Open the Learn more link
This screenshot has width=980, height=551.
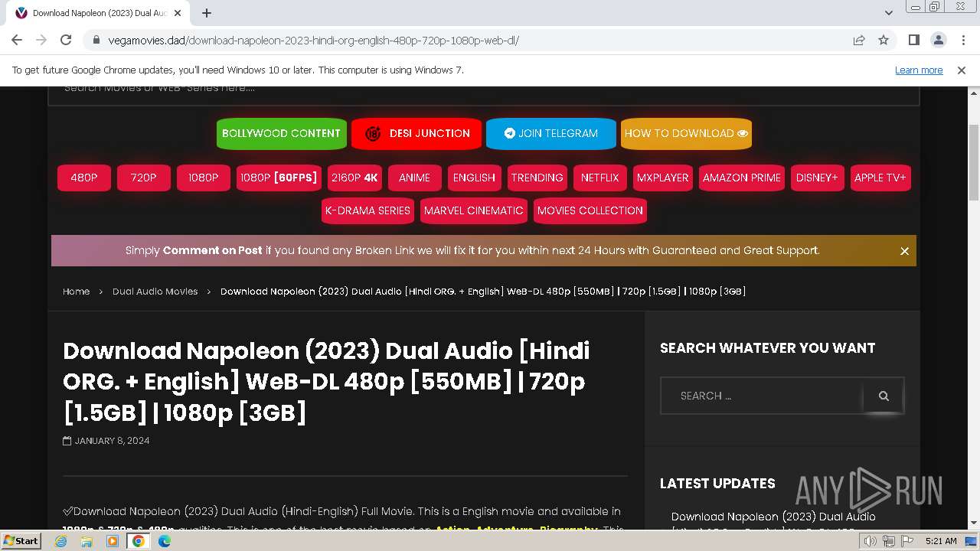pyautogui.click(x=919, y=70)
